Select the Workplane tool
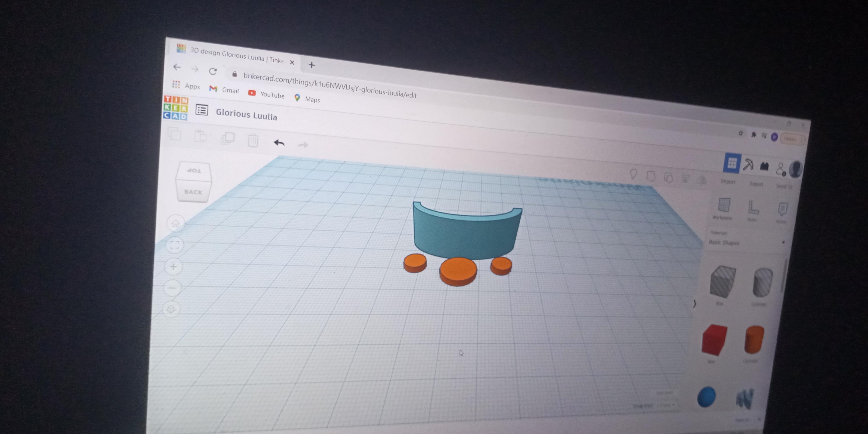 point(723,209)
